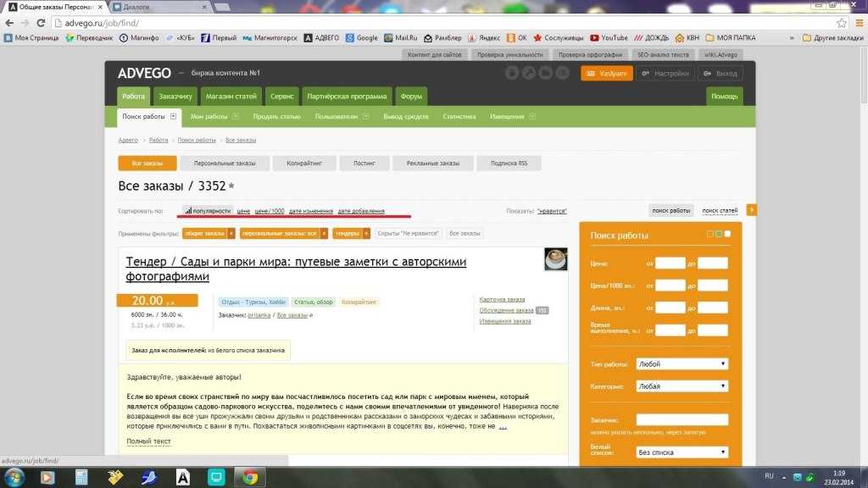This screenshot has height=488, width=868.
Task: Remove the тендеры filter
Action: 366,234
